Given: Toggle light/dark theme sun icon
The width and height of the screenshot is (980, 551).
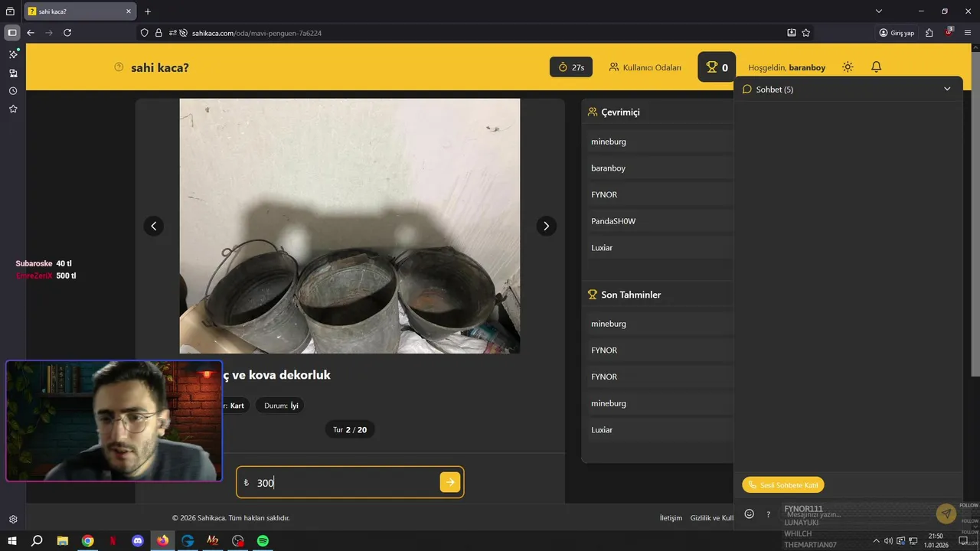Looking at the screenshot, I should (x=848, y=67).
